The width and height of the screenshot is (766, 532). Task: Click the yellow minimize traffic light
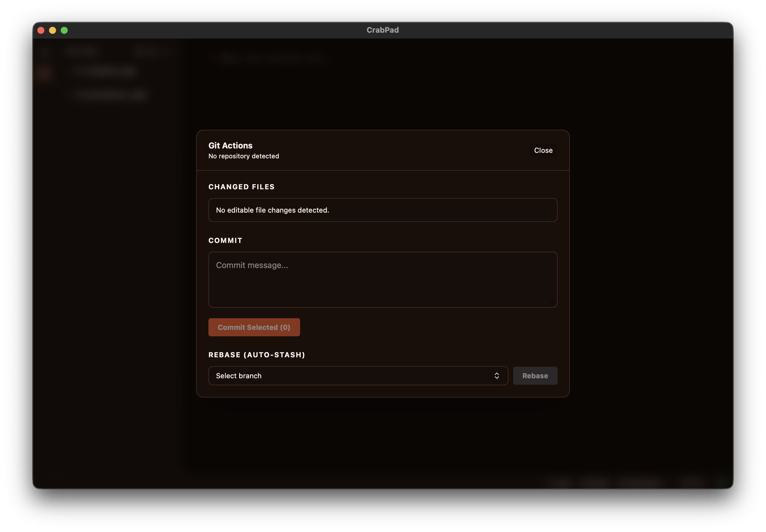coord(52,30)
